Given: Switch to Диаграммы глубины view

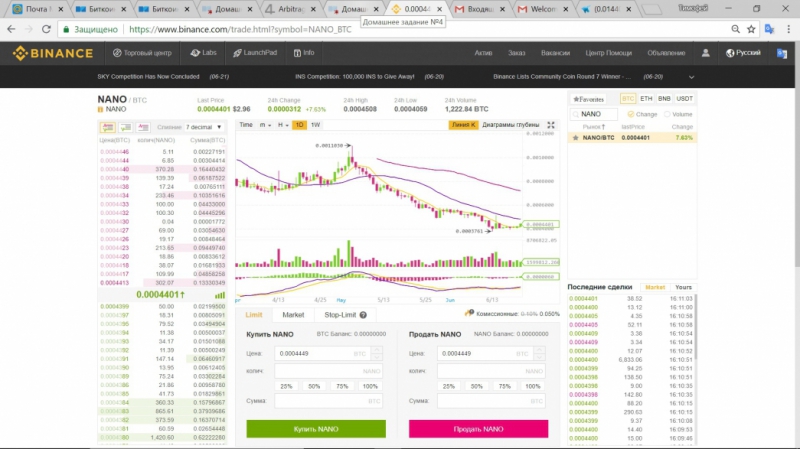Looking at the screenshot, I should point(511,125).
